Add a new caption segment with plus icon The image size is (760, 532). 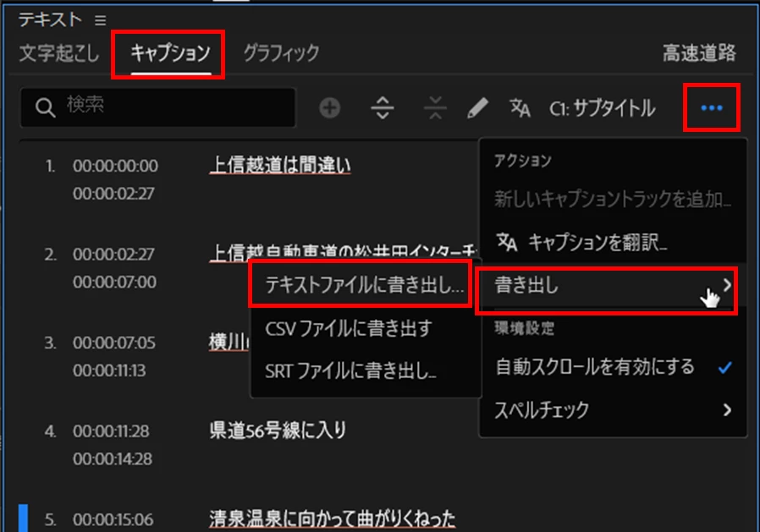[x=329, y=107]
